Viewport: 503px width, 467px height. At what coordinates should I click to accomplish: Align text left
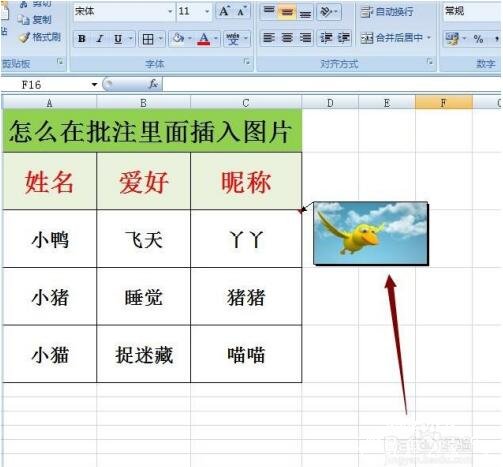click(x=269, y=38)
